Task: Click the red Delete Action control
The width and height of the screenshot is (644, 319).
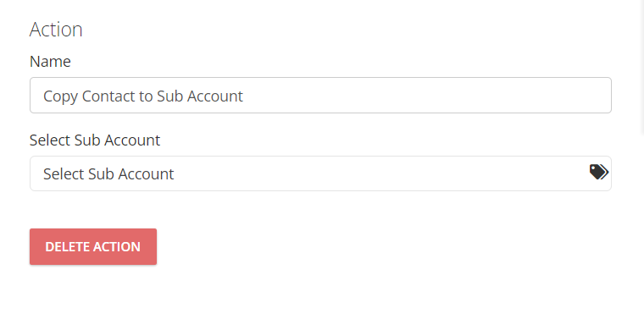Action: (x=93, y=246)
